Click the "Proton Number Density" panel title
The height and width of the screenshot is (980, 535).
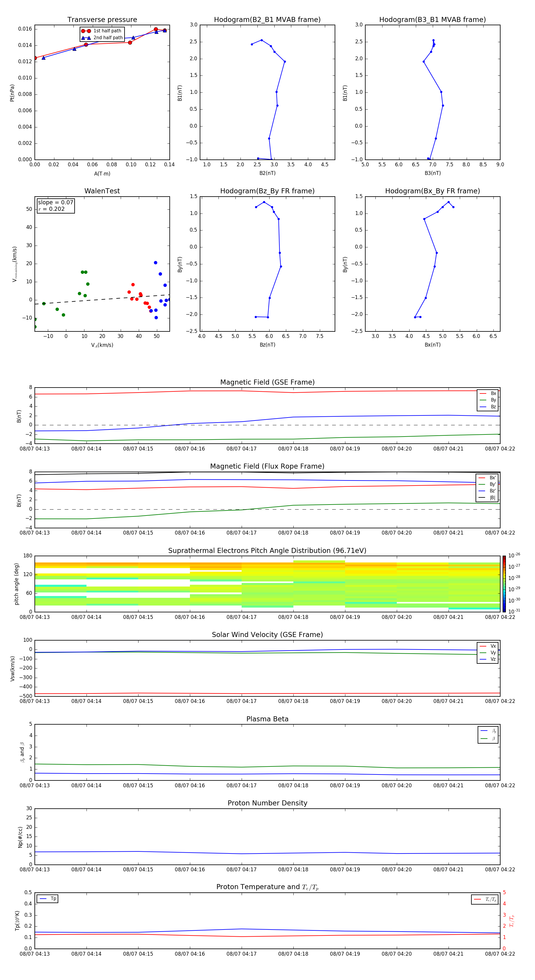[x=267, y=803]
